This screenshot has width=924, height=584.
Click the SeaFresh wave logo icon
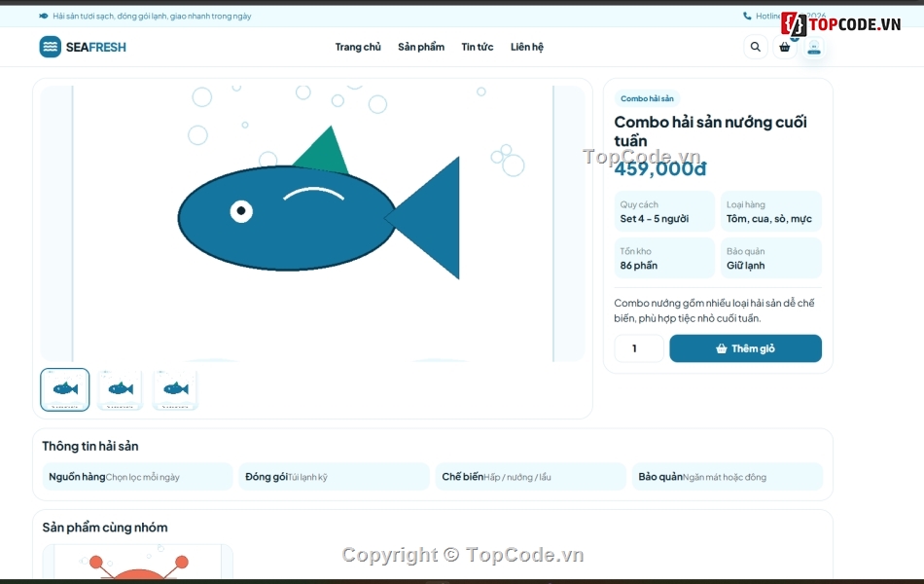click(50, 47)
